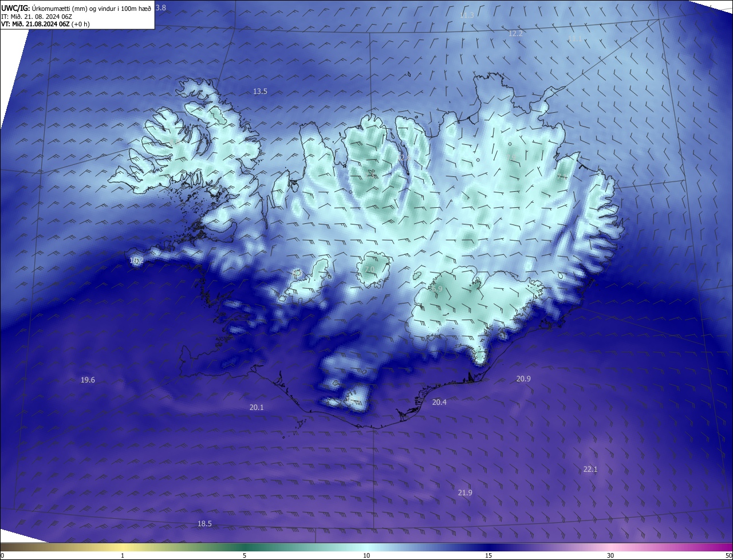Screen dimensions: 733x560
Task: Click the 3.8 value beside the title box
Action: 161,8
